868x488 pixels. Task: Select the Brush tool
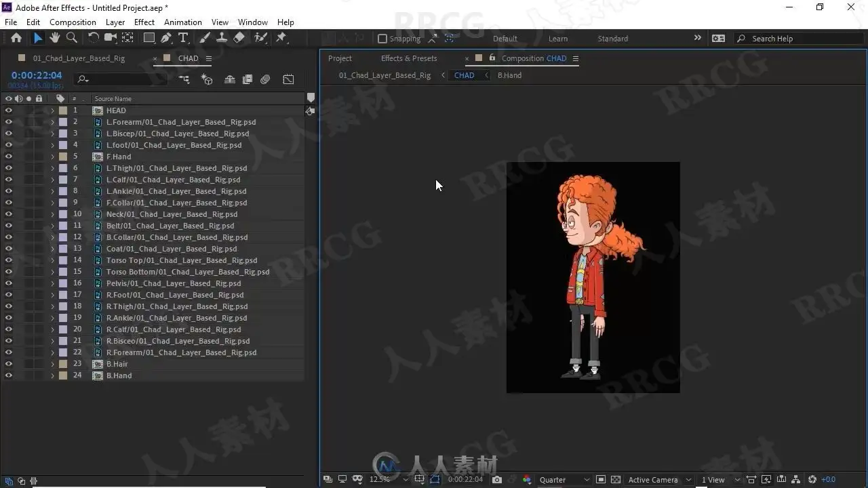click(205, 38)
